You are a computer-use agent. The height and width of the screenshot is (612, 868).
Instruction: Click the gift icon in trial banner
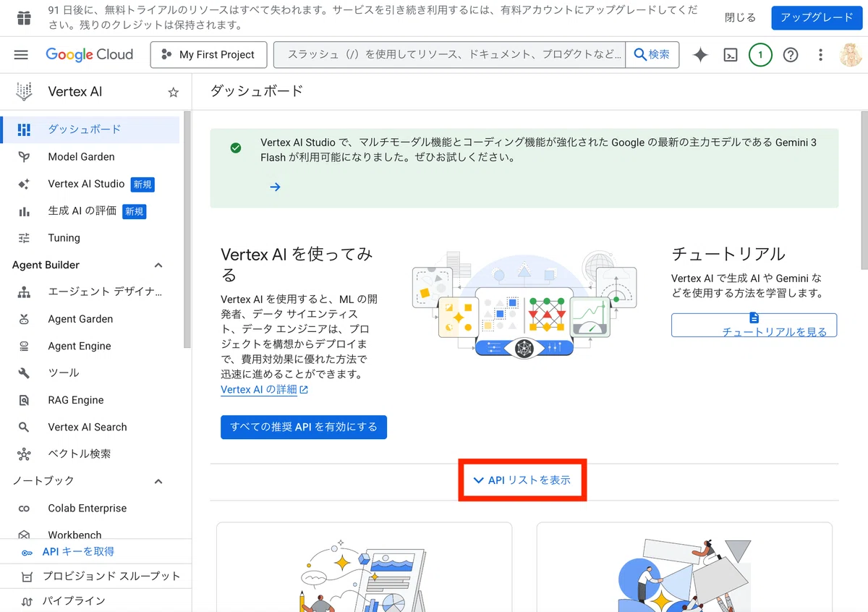pos(24,18)
